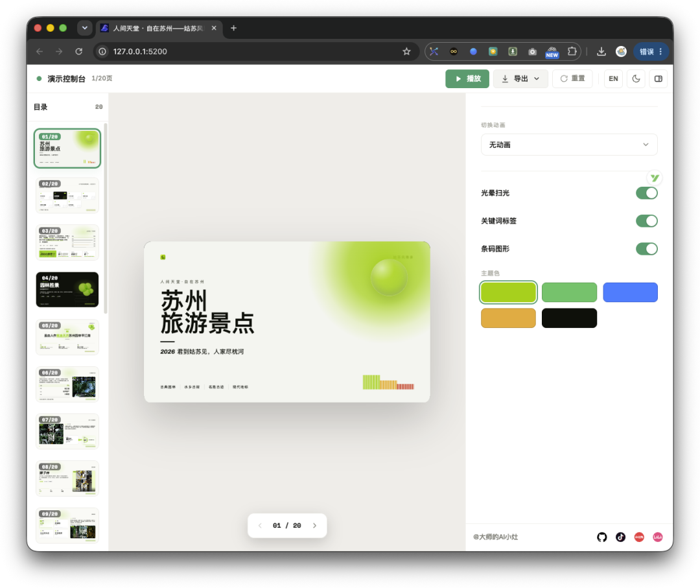Turn off the 关键词标签 switch

pos(646,221)
